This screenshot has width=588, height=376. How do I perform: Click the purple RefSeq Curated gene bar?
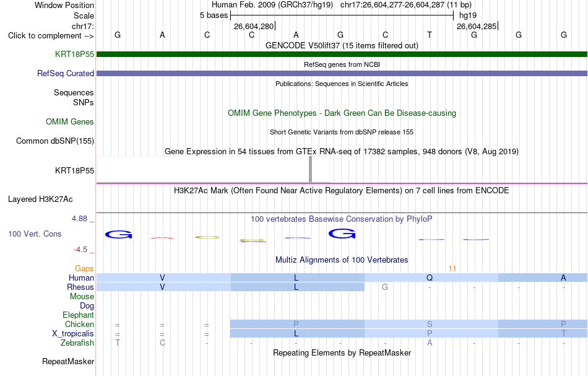tap(342, 73)
